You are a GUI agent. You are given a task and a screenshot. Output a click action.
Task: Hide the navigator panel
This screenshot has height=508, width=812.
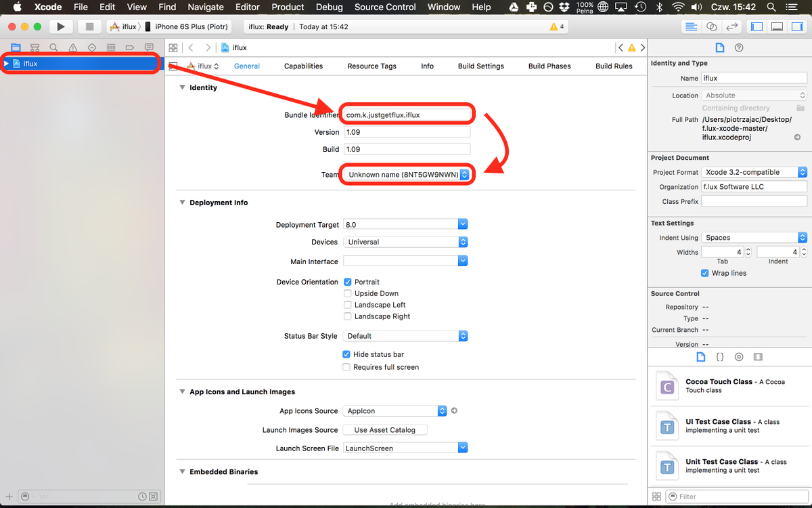757,26
